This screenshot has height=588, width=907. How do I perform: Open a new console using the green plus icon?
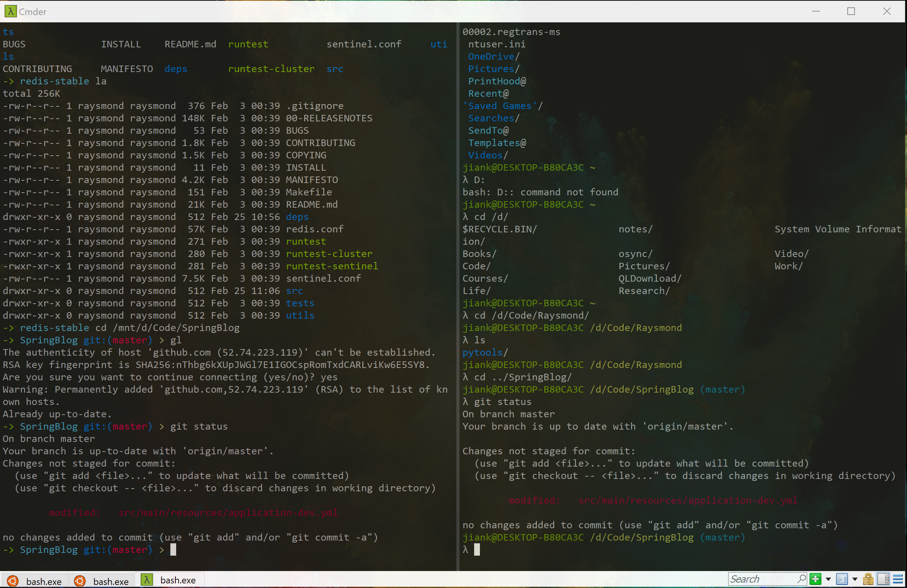click(x=815, y=579)
